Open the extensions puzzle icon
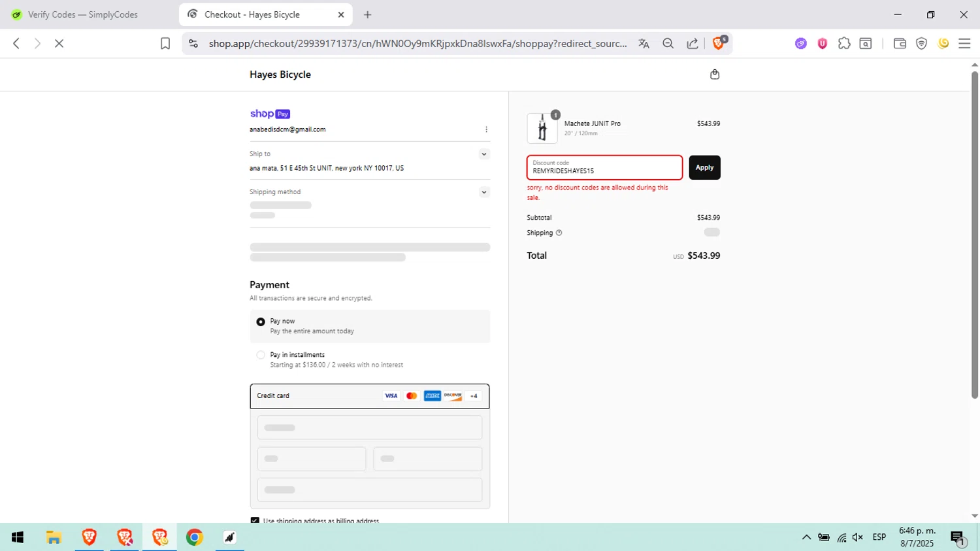Image resolution: width=980 pixels, height=551 pixels. (844, 44)
